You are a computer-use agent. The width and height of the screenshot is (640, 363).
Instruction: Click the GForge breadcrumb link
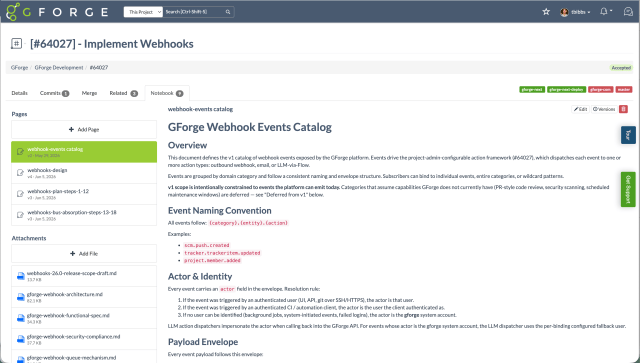tap(20, 68)
